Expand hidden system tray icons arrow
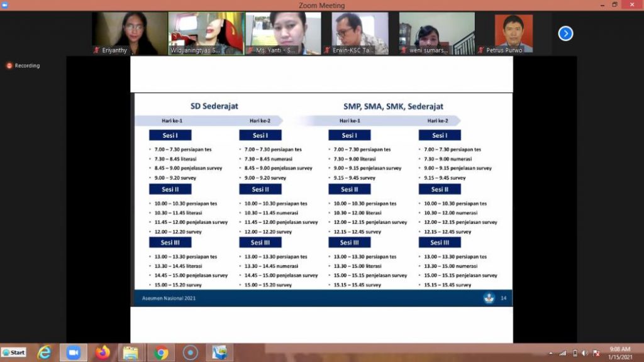The width and height of the screenshot is (644, 362). (x=552, y=353)
